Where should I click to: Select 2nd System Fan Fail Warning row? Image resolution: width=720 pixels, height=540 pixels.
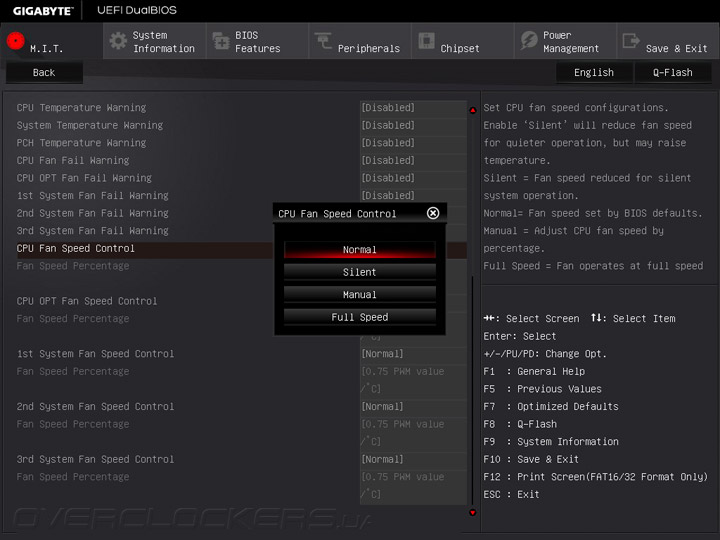(x=145, y=214)
